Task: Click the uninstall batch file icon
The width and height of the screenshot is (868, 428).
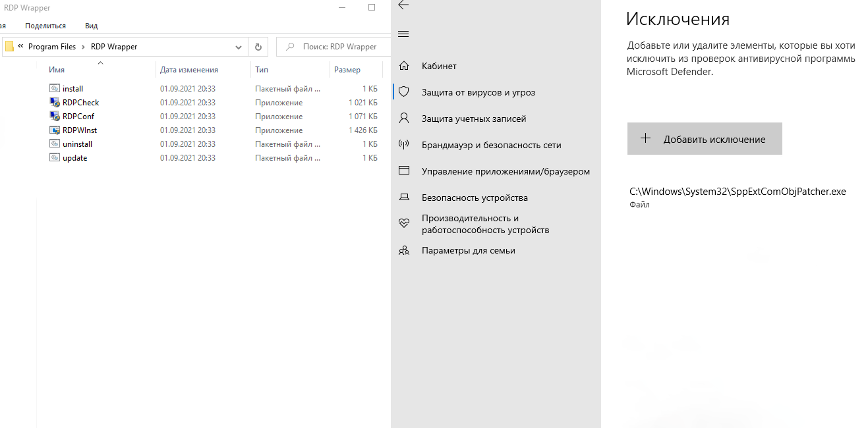Action: coord(55,144)
